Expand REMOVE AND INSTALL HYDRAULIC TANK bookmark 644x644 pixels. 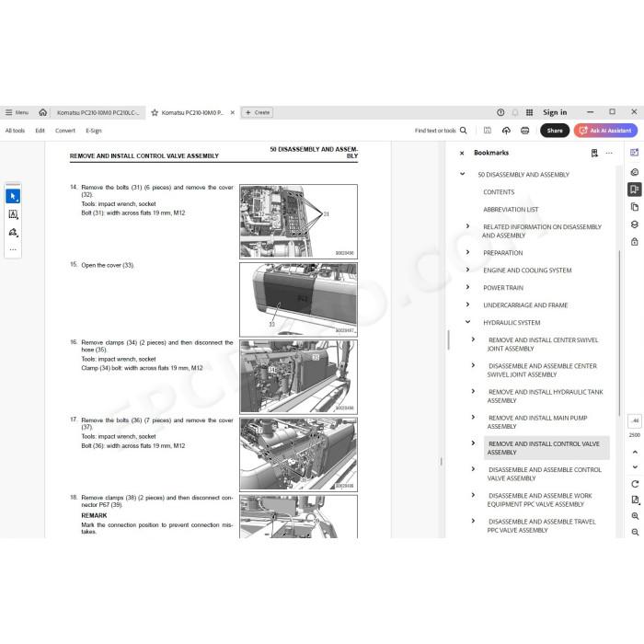point(473,391)
